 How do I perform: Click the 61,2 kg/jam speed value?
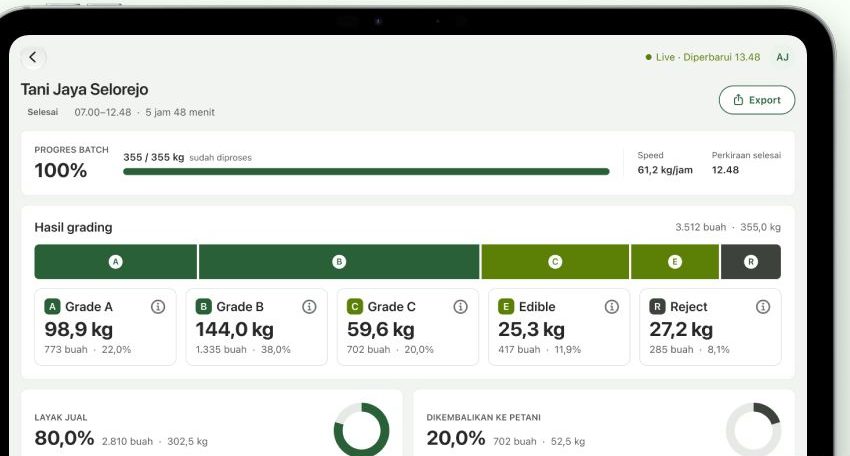pos(665,170)
